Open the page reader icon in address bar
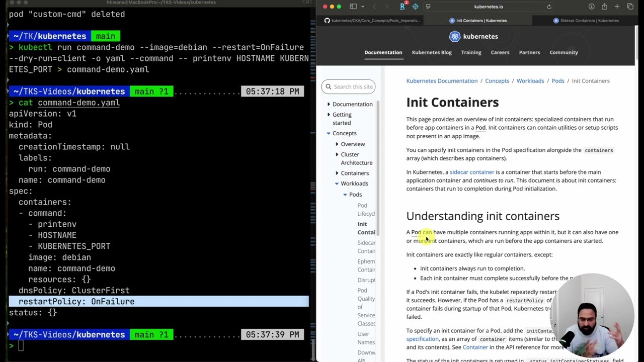644x362 pixels. pos(428,7)
